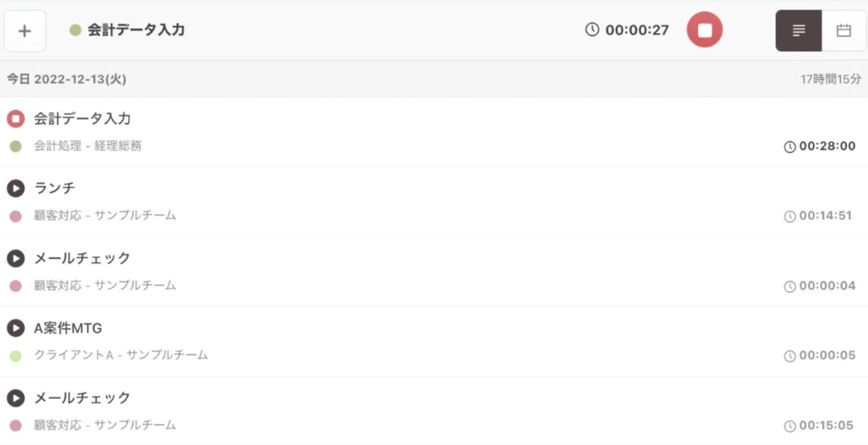868x445 pixels.
Task: Stop the 会計データ入力 entry in list
Action: click(15, 119)
